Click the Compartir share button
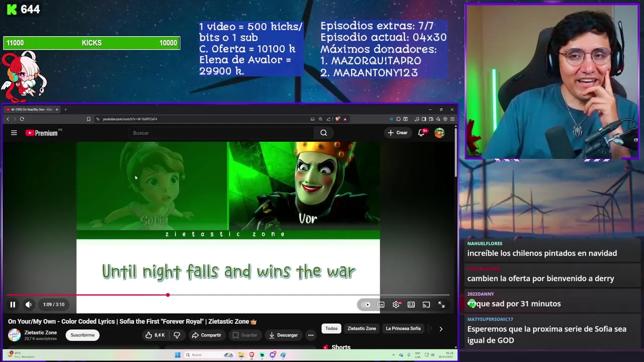 click(x=206, y=335)
